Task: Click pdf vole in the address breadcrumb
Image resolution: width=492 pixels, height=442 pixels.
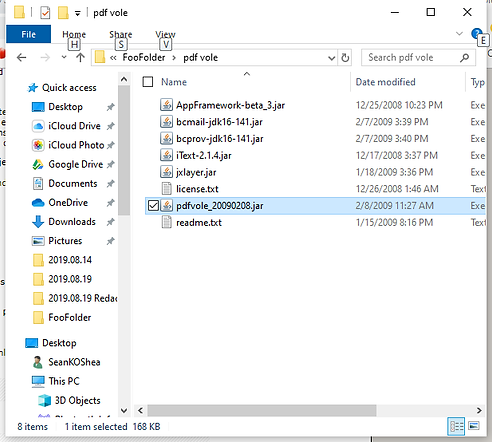Action: coord(200,58)
